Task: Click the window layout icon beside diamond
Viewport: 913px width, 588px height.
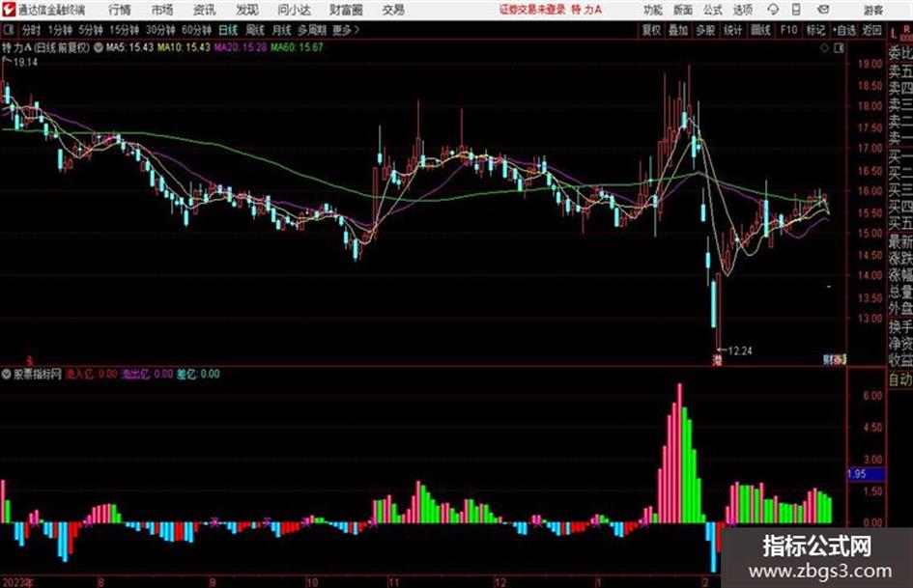Action: tap(839, 48)
